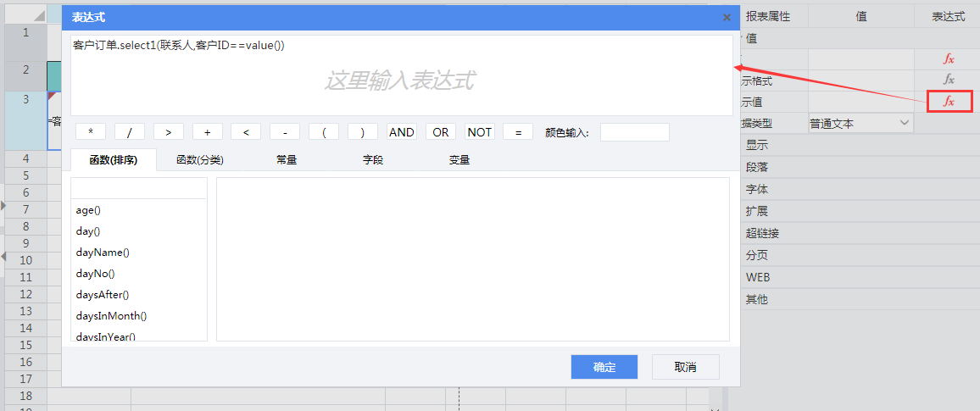Screen dimensions: 980x411
Task: Confirm the expression with 确定
Action: click(x=604, y=367)
